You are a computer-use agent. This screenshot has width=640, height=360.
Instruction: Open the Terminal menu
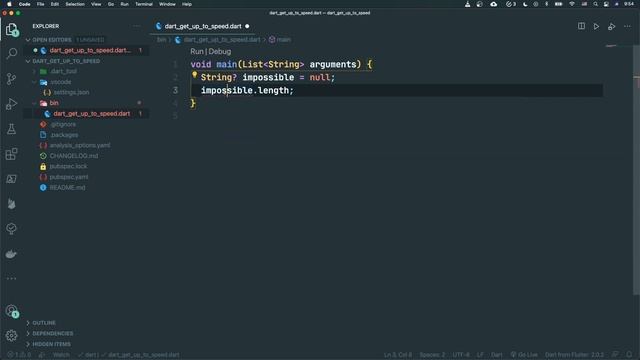pos(144,4)
